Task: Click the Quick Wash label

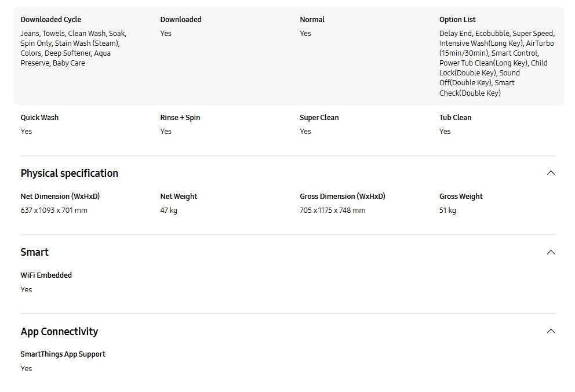Action: pos(39,118)
